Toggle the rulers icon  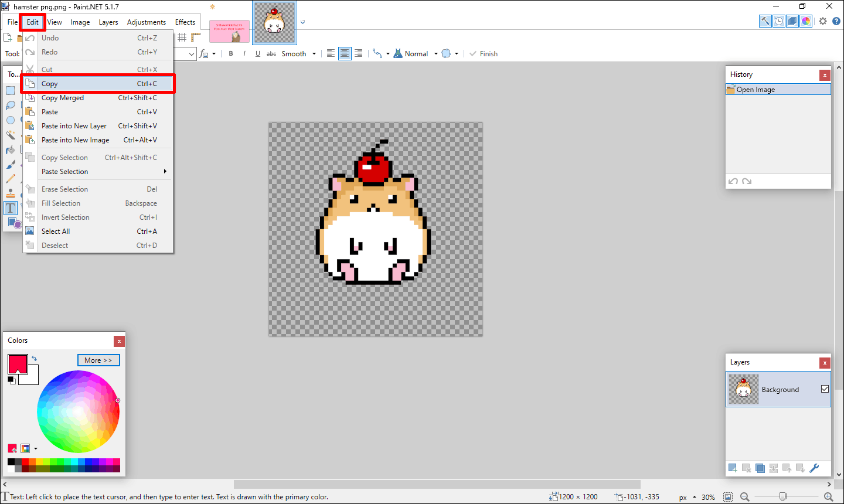tap(196, 38)
